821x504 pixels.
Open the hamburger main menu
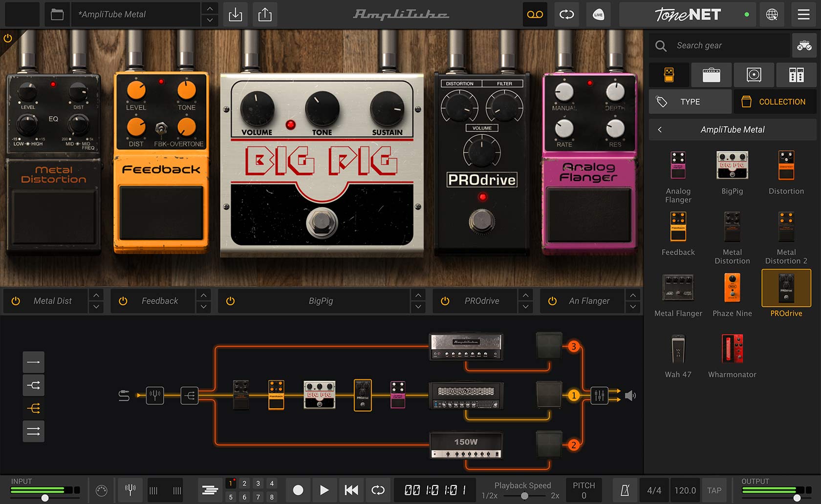click(803, 15)
